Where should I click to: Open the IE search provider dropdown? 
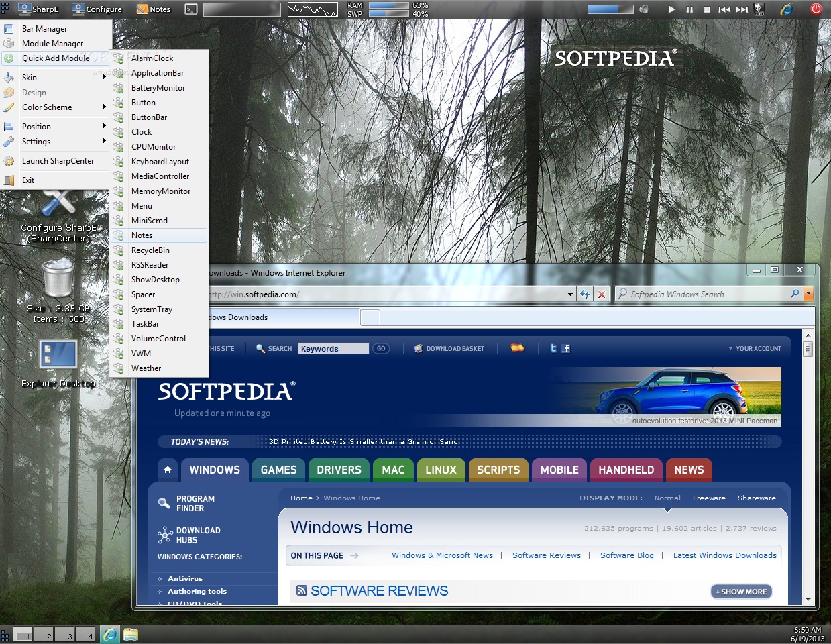tap(808, 294)
